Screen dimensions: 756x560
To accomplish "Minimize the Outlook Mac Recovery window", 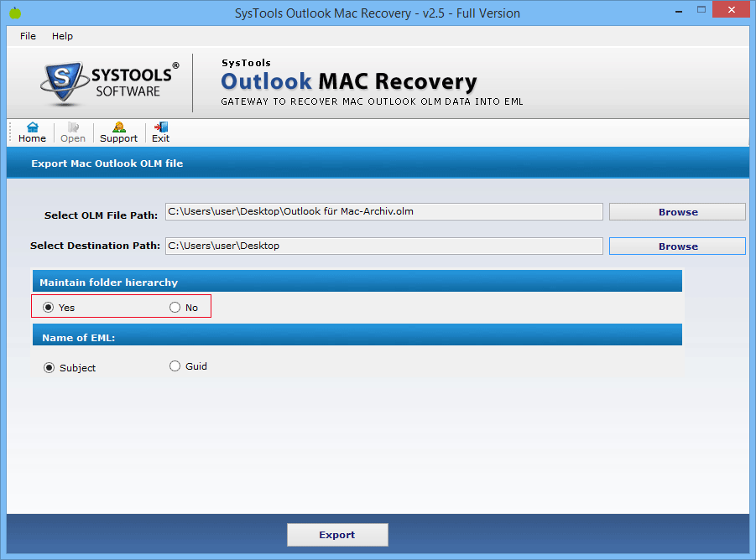I will 679,11.
